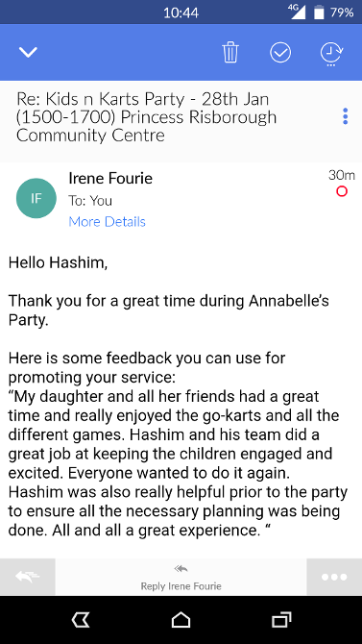Tap the 4G signal indicator
Screen dimensions: 362x644
tap(297, 12)
